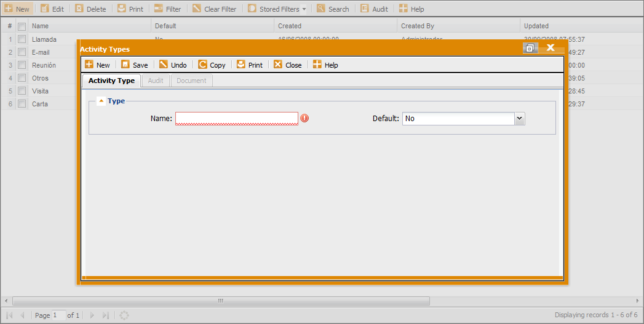Select the Otros row name
The width and height of the screenshot is (644, 324).
pyautogui.click(x=40, y=78)
